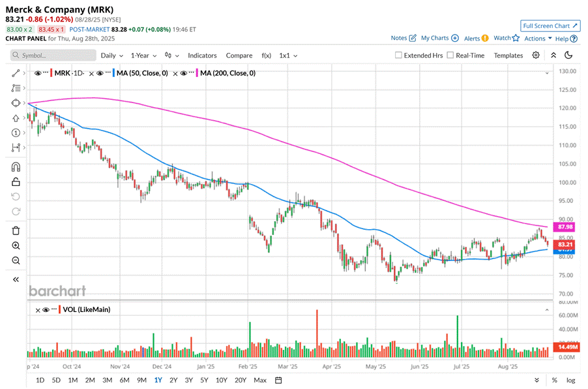Select the 5D time range

pos(56,380)
